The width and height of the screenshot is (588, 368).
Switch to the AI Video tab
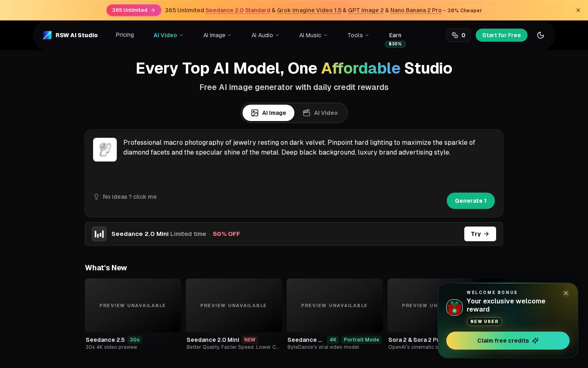pos(320,113)
